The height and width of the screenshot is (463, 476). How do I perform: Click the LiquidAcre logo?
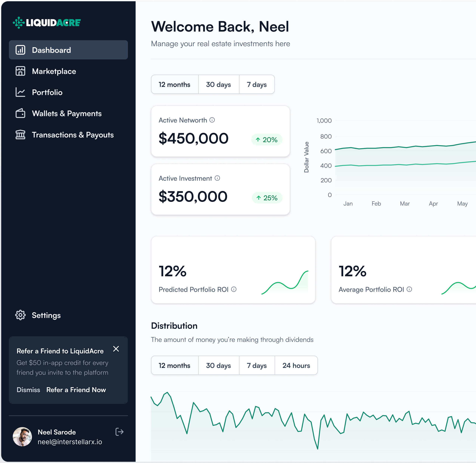pyautogui.click(x=47, y=23)
